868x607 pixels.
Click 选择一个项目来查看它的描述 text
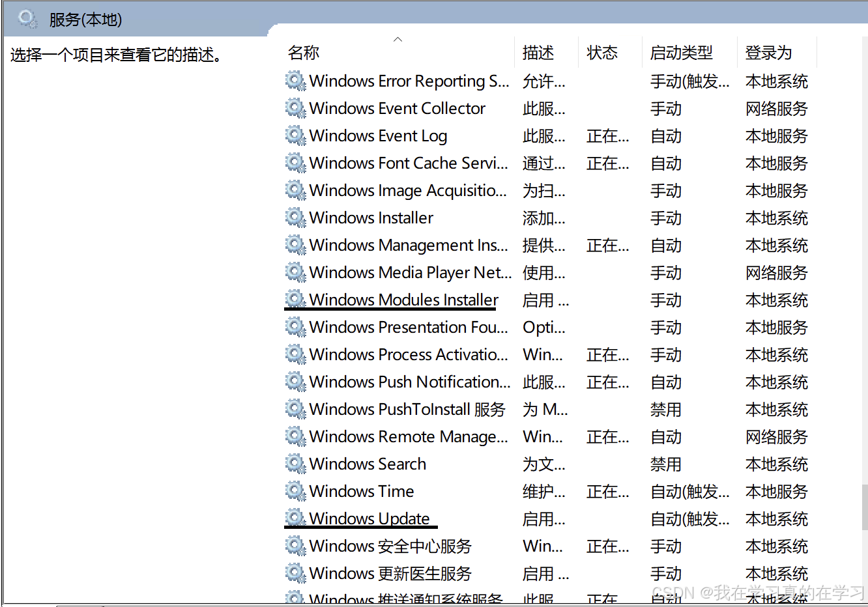point(116,55)
